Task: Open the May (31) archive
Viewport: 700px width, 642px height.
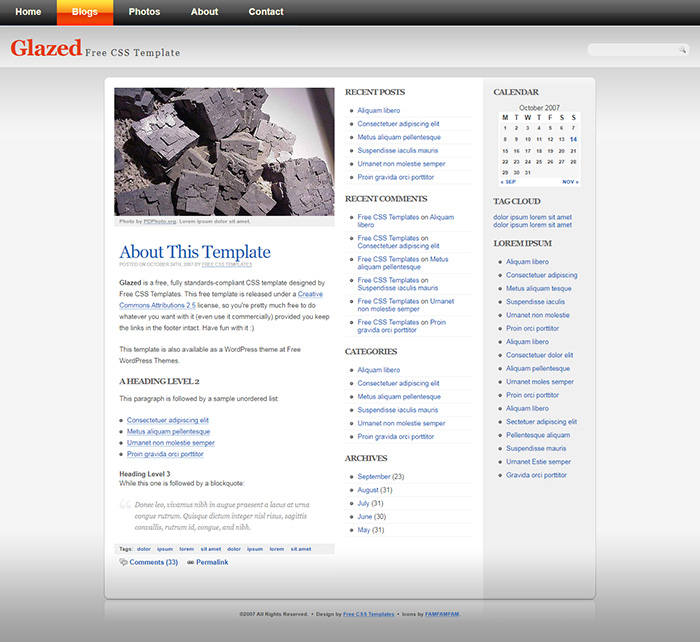Action: tap(371, 530)
